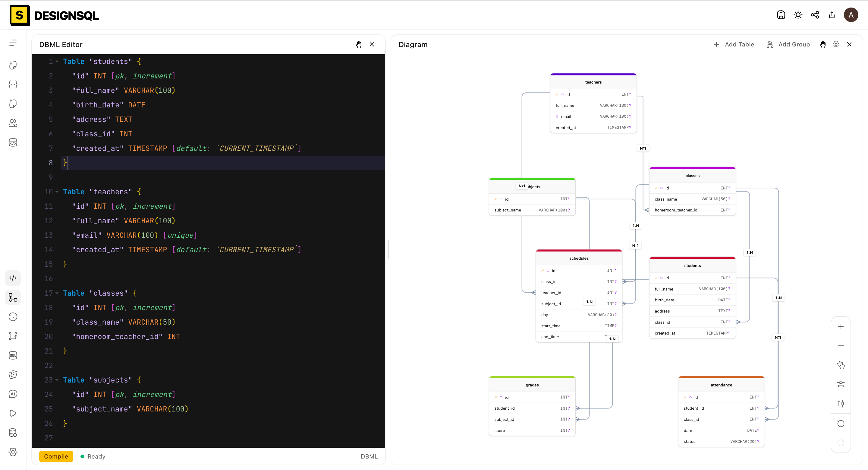868x470 pixels.
Task: Click the export upload icon
Action: tap(832, 15)
